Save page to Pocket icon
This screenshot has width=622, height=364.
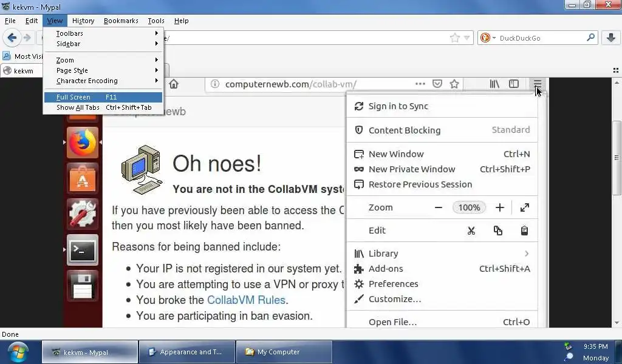tap(437, 84)
